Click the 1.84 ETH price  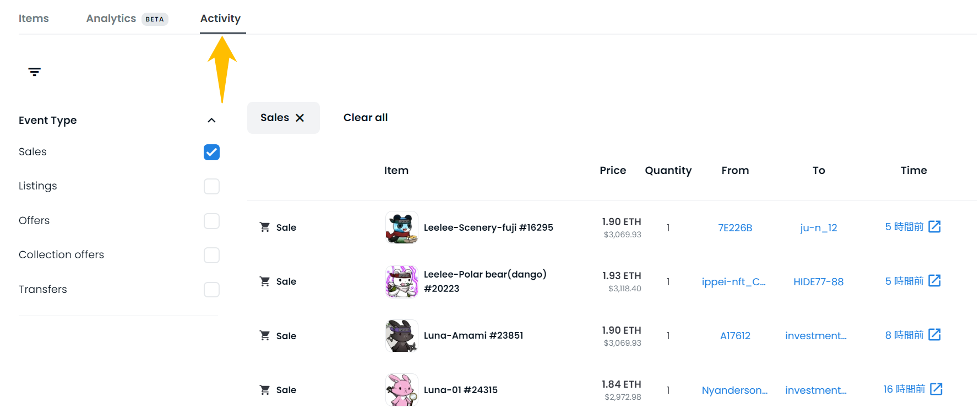[x=622, y=384]
